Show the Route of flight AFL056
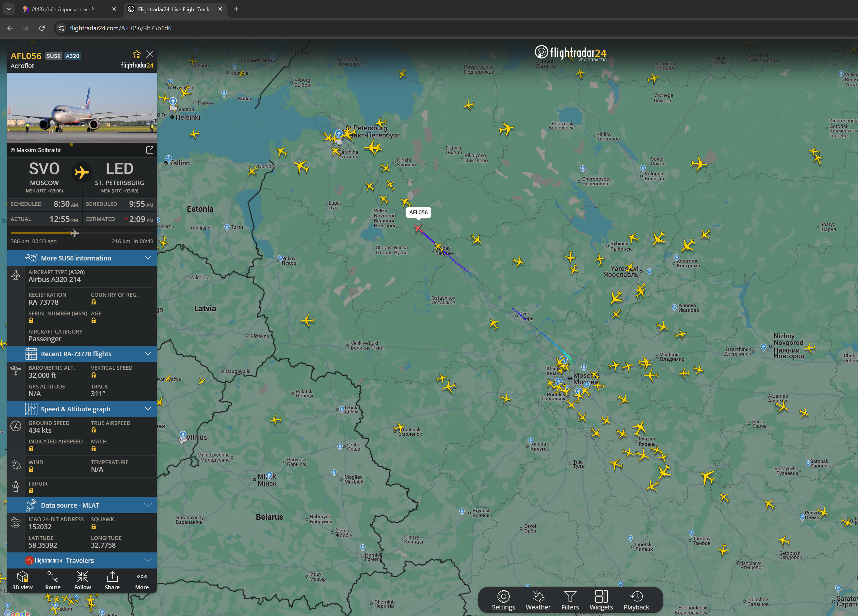This screenshot has width=858, height=616. (53, 580)
